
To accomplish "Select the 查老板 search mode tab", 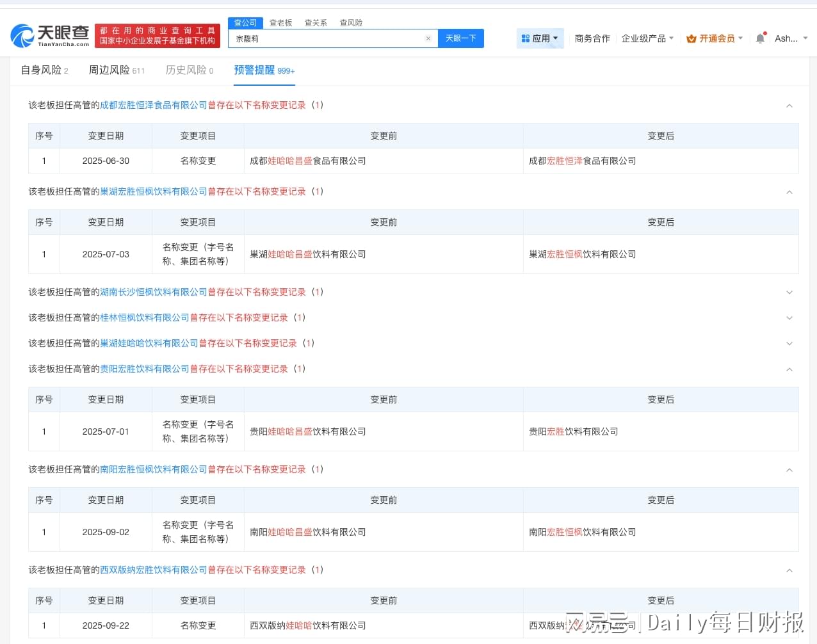I will click(x=280, y=23).
